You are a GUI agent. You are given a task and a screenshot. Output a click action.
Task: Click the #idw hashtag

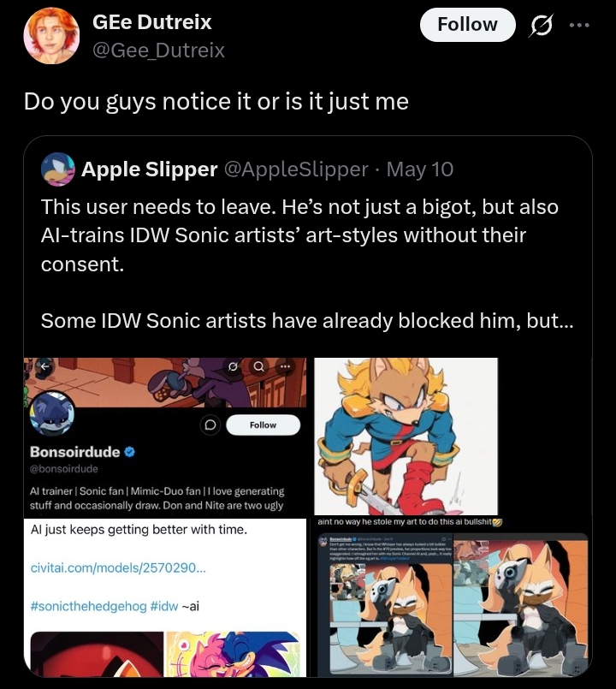164,606
